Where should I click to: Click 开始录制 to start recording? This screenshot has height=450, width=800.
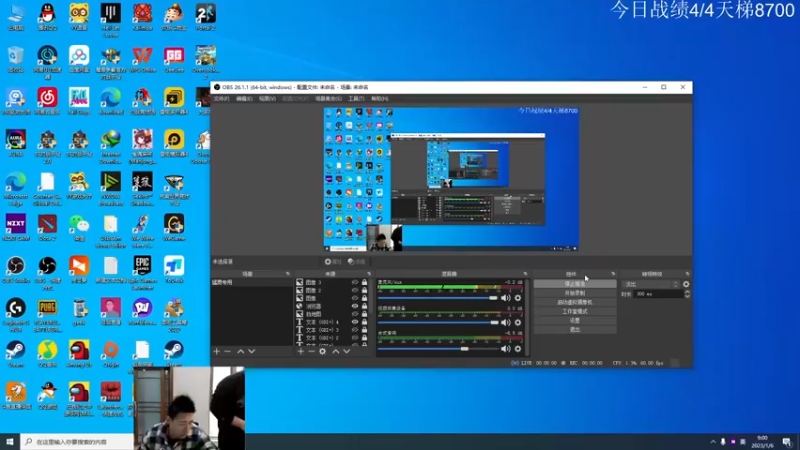pyautogui.click(x=575, y=293)
